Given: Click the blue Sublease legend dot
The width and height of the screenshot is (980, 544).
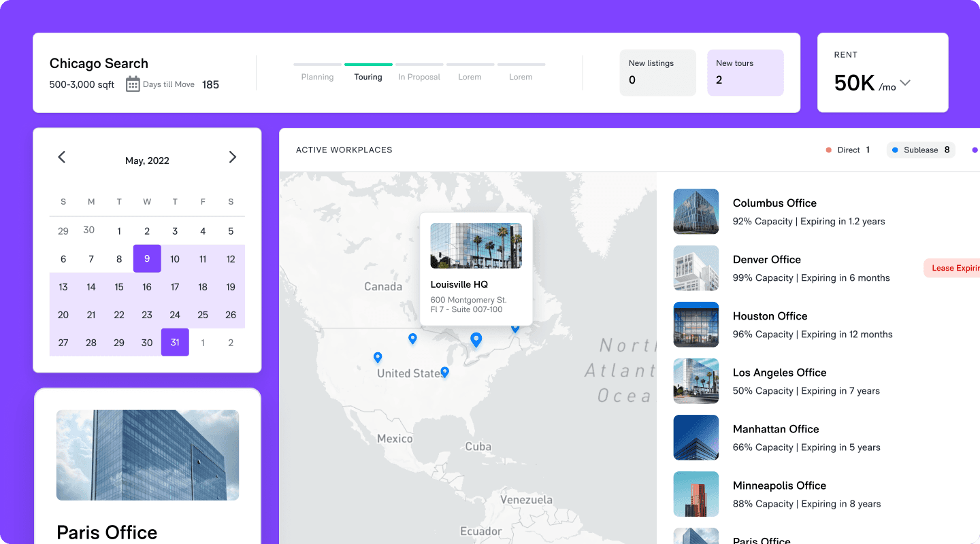Looking at the screenshot, I should click(x=895, y=150).
